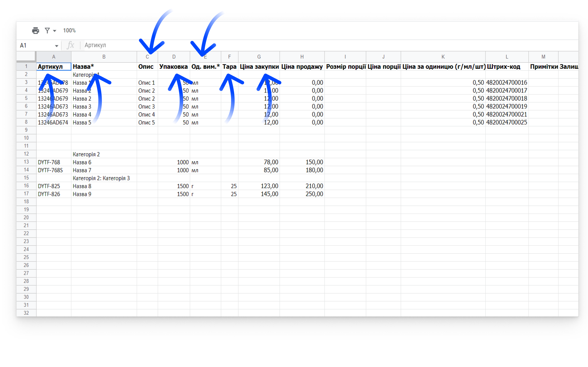
Task: Click the Категорія 2 cell
Action: pyautogui.click(x=104, y=154)
